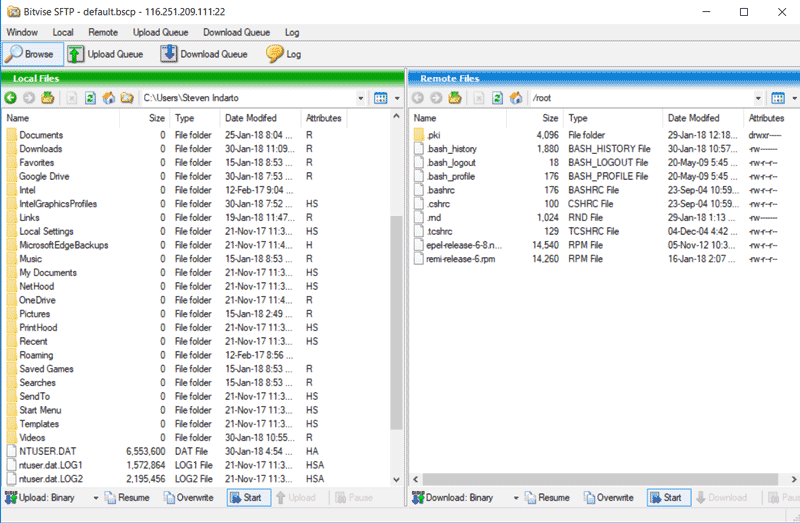Go back in Remote Files pane
The height and width of the screenshot is (523, 800).
tap(418, 98)
